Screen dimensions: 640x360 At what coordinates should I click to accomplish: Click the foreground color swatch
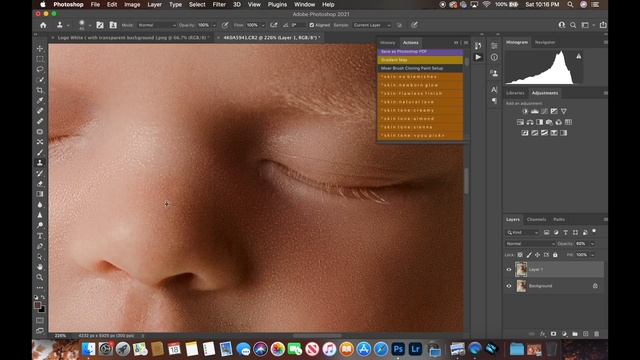pos(38,305)
